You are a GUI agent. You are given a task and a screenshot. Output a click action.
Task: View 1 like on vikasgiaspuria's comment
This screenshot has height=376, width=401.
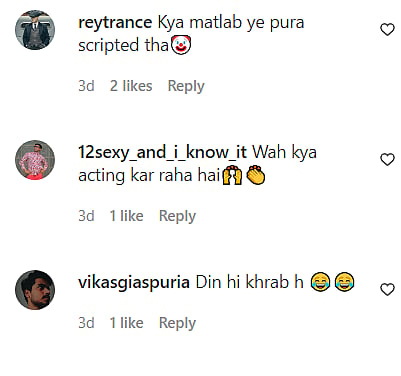[x=127, y=323]
